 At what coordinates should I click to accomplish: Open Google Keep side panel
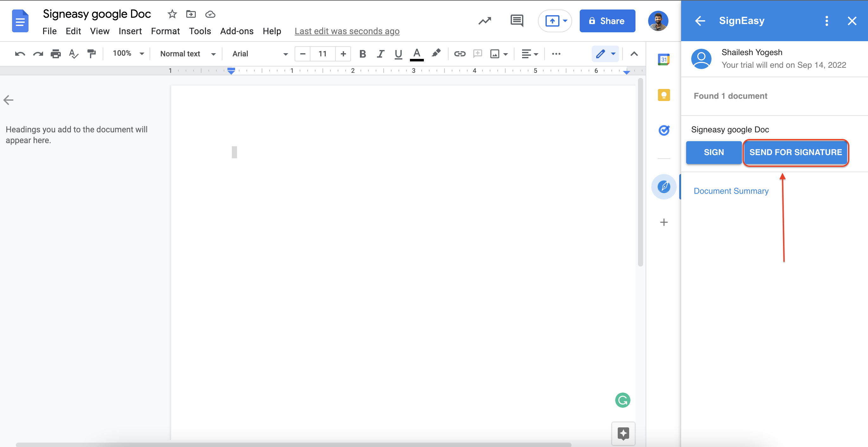663,95
